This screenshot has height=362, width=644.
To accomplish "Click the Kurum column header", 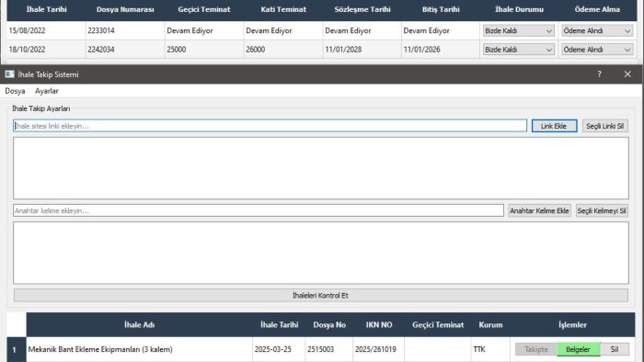I will click(490, 324).
